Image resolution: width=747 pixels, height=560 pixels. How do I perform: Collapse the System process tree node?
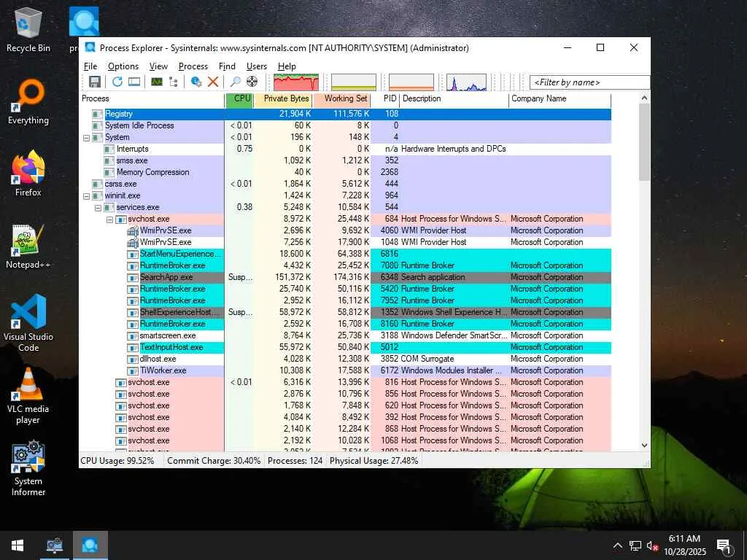pos(86,138)
